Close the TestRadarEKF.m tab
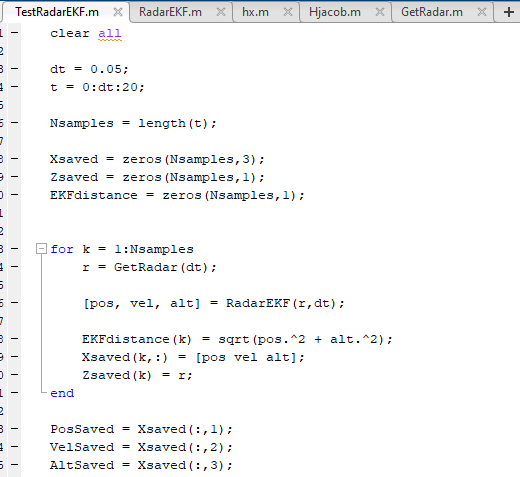520x477 pixels. click(x=118, y=12)
